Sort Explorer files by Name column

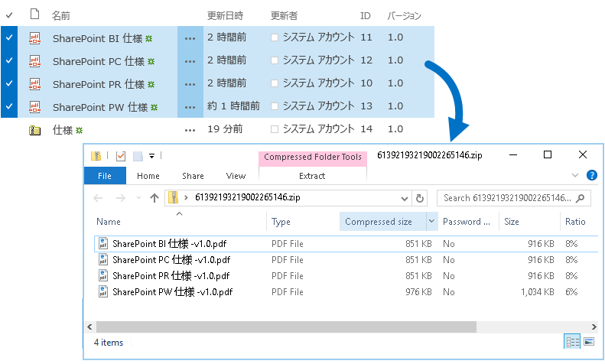pyautogui.click(x=109, y=222)
